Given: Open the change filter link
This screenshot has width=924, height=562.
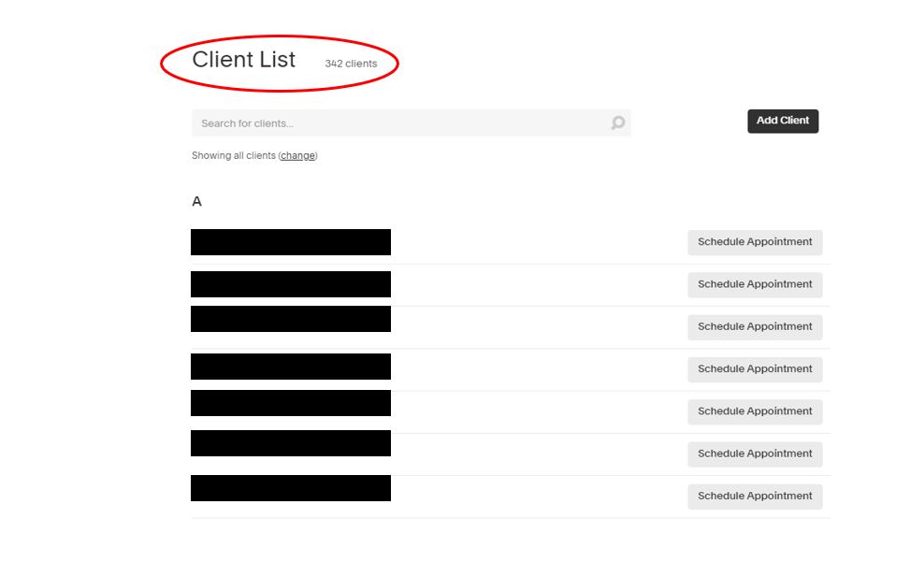Looking at the screenshot, I should tap(297, 155).
